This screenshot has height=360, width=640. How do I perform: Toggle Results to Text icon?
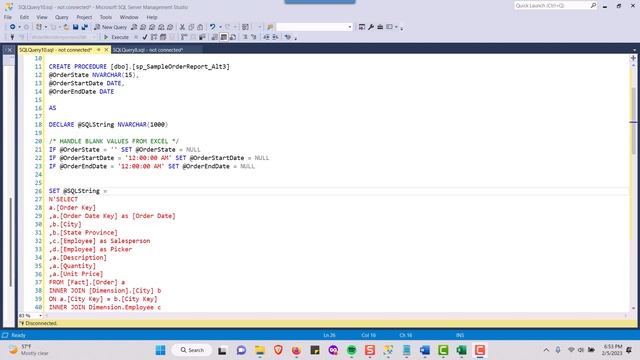tap(215, 37)
